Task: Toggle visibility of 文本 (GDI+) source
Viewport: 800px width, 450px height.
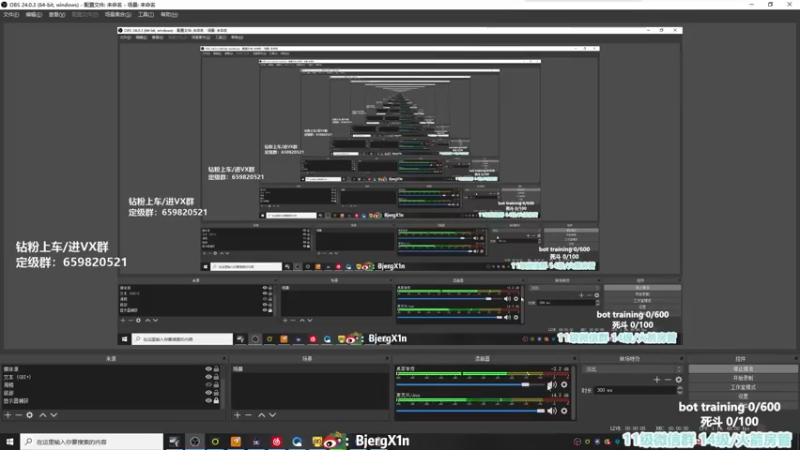Action: (208, 377)
